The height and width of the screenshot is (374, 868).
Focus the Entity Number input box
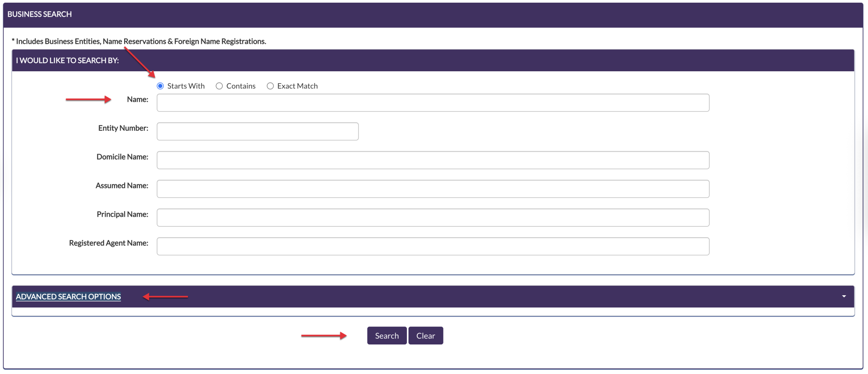click(x=257, y=132)
